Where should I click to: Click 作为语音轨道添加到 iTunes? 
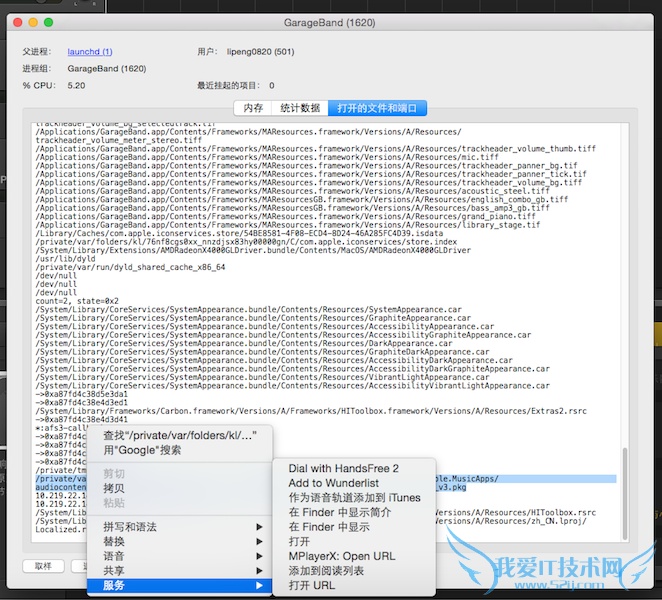click(x=354, y=498)
